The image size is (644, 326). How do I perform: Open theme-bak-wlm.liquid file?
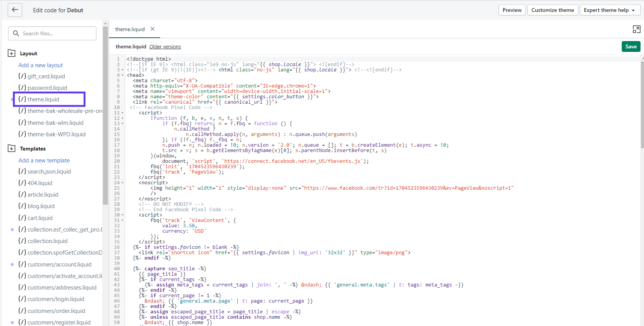(x=51, y=123)
